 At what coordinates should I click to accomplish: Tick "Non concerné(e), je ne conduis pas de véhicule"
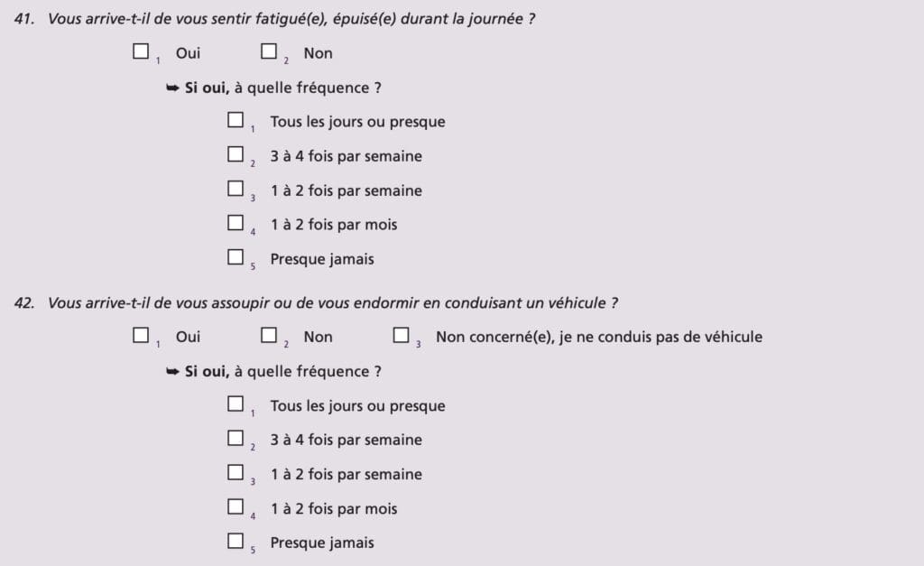402,336
